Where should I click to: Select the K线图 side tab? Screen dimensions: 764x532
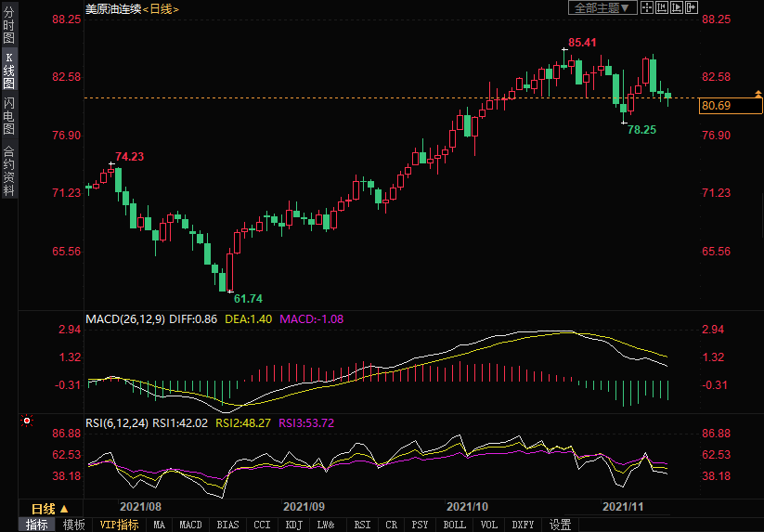click(8, 71)
